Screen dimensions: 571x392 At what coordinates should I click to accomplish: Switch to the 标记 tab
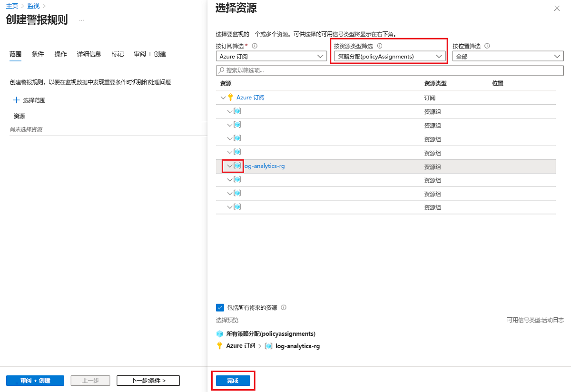118,54
